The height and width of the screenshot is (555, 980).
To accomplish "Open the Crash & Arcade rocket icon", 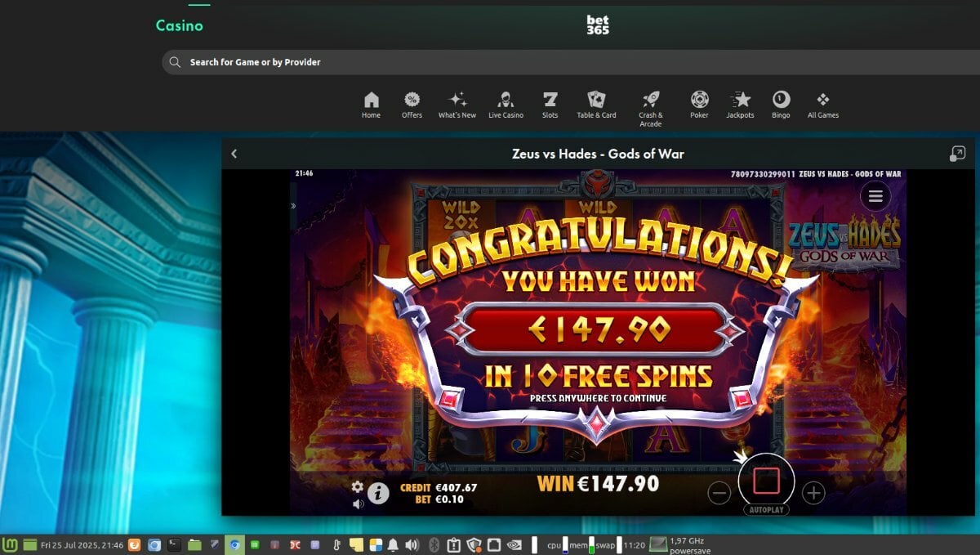I will pos(651,100).
